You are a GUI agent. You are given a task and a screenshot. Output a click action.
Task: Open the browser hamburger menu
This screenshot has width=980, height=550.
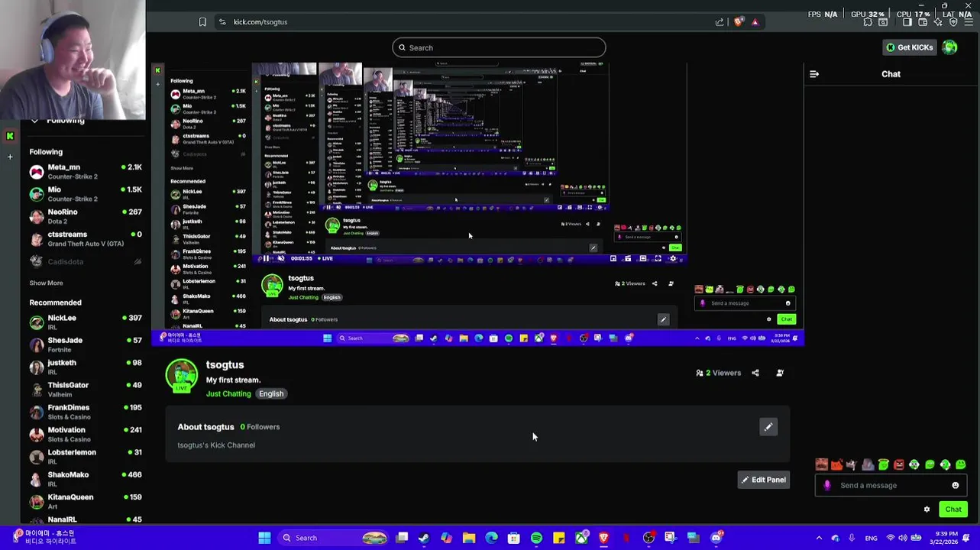[x=969, y=22]
